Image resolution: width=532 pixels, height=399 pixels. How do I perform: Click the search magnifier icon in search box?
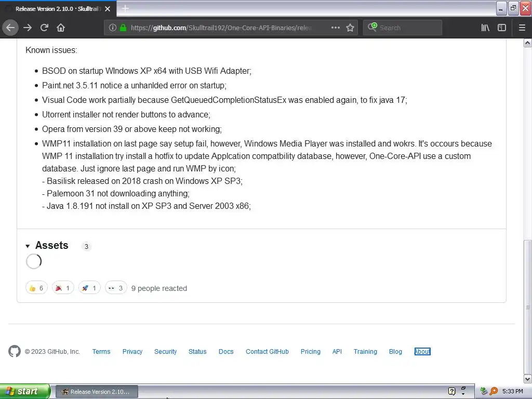(x=372, y=27)
